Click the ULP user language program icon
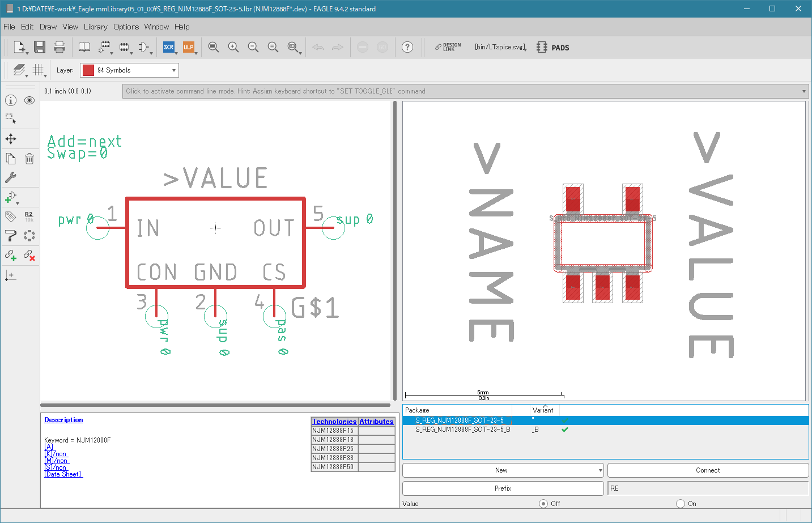 coord(189,47)
